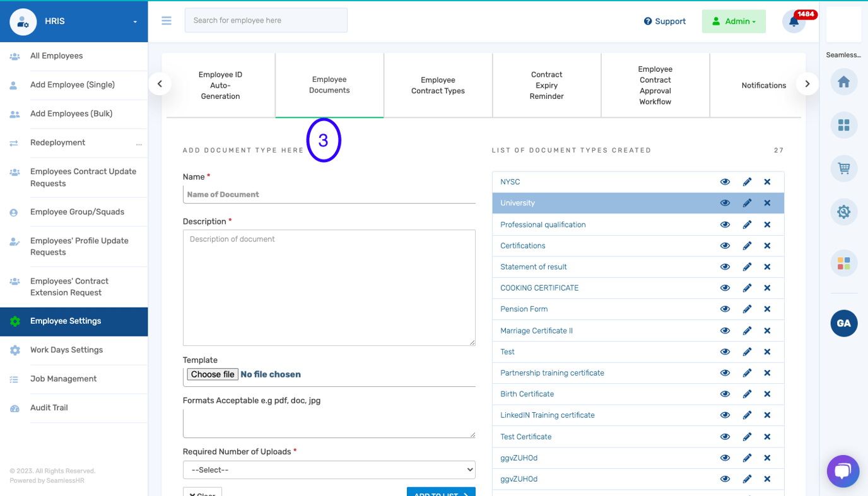Switch to the Employee Contract Types tab

[438, 86]
